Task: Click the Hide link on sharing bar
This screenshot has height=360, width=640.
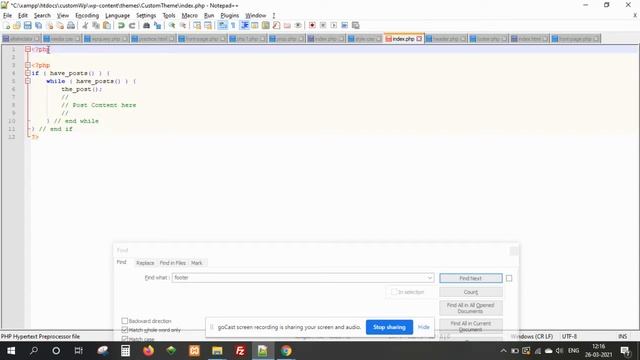Action: [424, 327]
